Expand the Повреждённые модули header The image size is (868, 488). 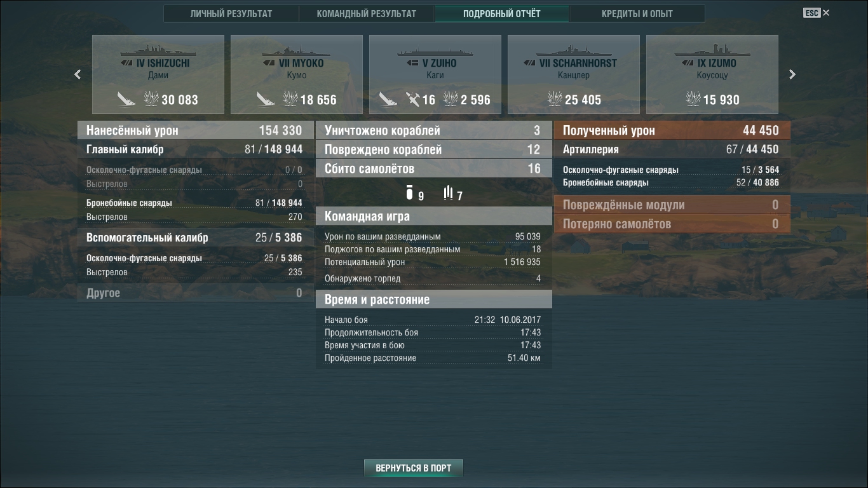tap(672, 205)
